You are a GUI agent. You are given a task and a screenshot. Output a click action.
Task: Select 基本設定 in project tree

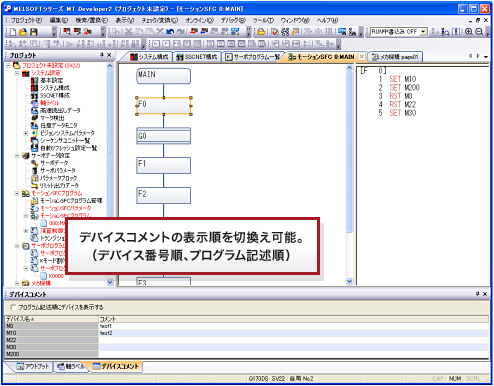51,80
